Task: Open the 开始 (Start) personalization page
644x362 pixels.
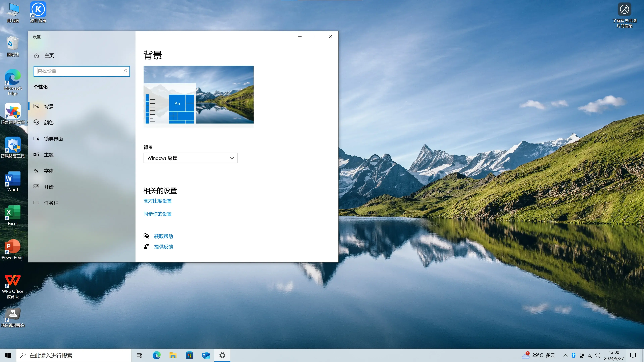Action: coord(48,187)
